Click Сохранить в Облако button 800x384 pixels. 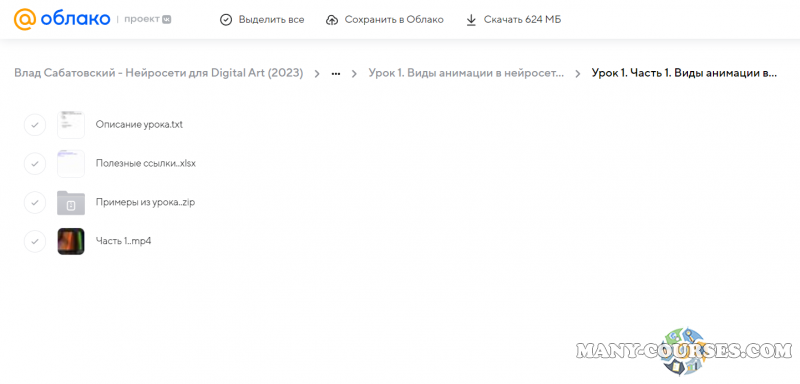[385, 20]
